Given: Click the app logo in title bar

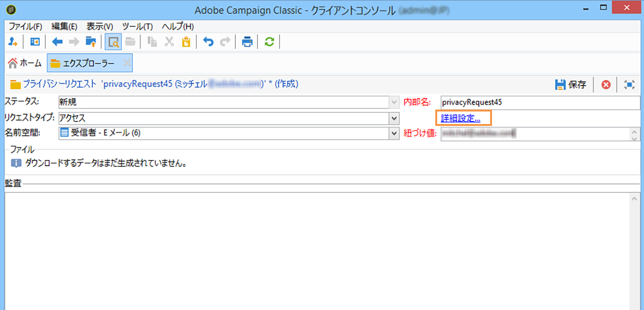Looking at the screenshot, I should click(12, 9).
